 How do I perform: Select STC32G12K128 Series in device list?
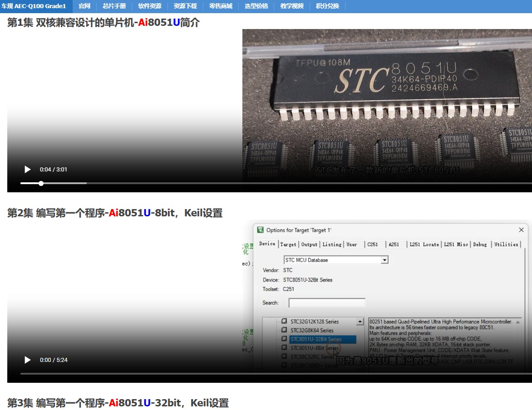[x=315, y=322]
